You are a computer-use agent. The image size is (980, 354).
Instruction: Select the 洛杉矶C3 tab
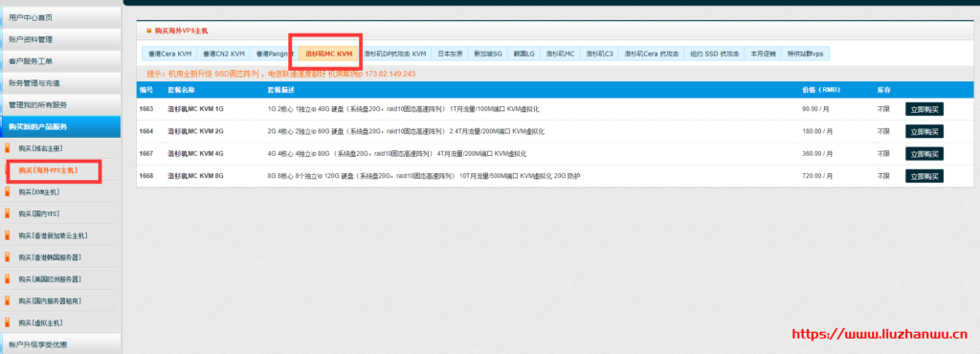(x=600, y=55)
